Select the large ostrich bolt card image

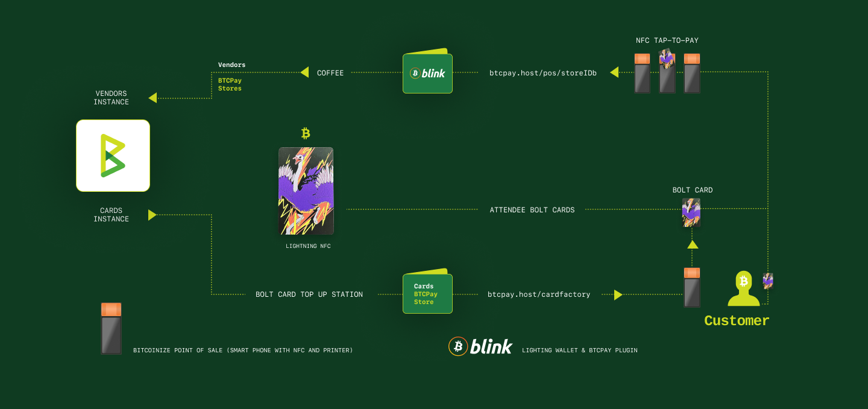(x=306, y=191)
